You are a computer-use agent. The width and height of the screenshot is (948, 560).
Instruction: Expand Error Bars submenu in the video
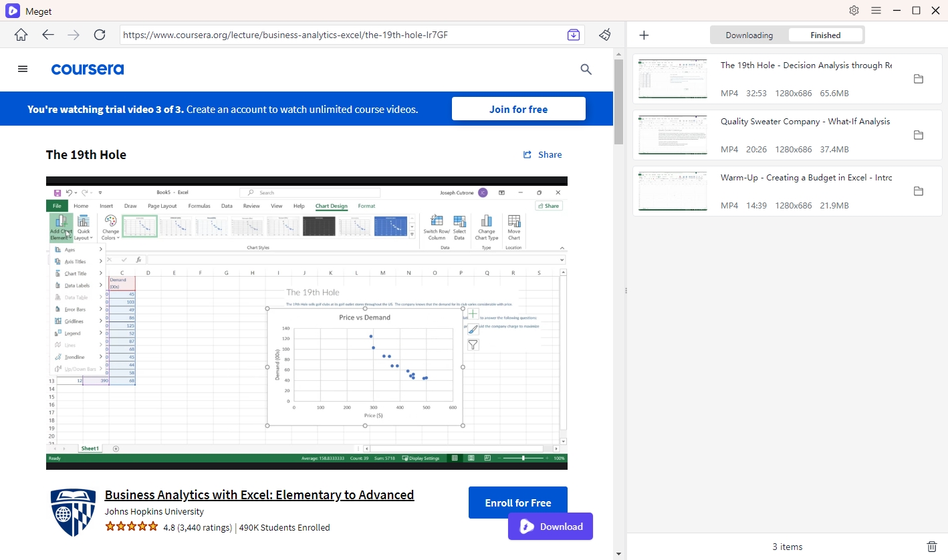coord(101,309)
